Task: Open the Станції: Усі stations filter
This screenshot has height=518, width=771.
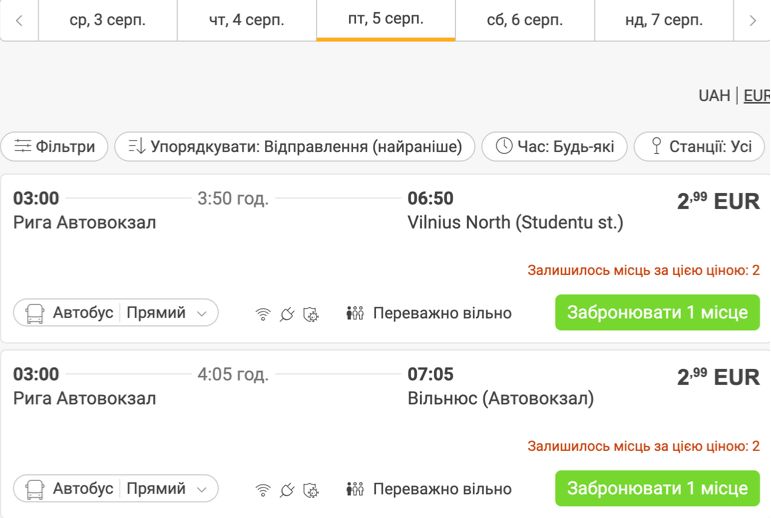Action: [699, 146]
